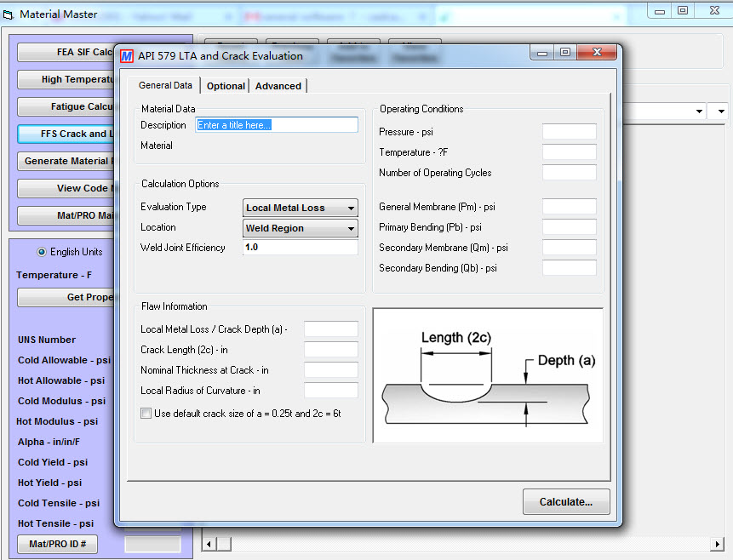Click the 'Cold Allowable - psi' label
Screen dimensions: 733x560
(64, 360)
